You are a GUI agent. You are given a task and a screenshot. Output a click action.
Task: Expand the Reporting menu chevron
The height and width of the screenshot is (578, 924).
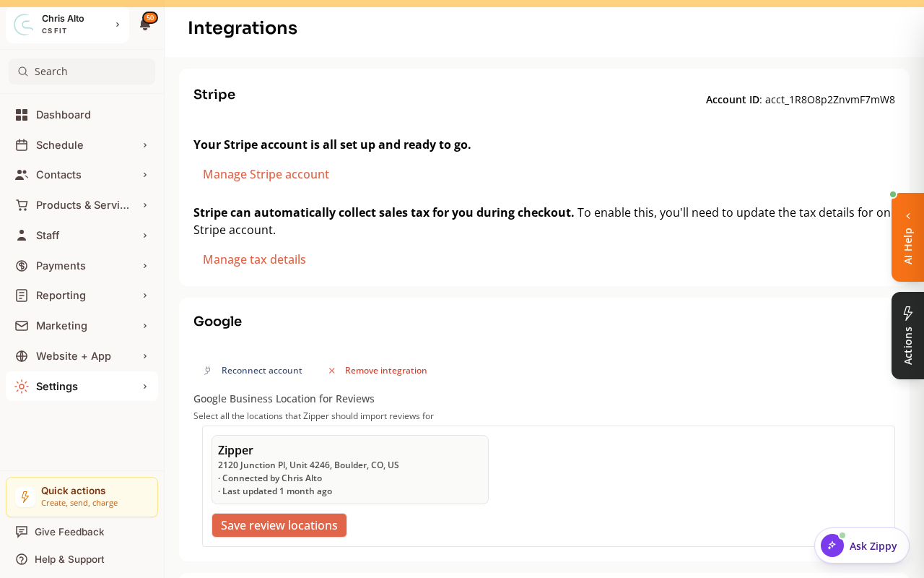click(145, 296)
